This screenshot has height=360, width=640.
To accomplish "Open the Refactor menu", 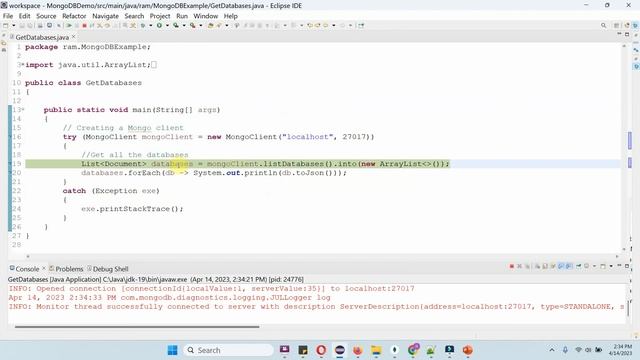I will coord(74,16).
